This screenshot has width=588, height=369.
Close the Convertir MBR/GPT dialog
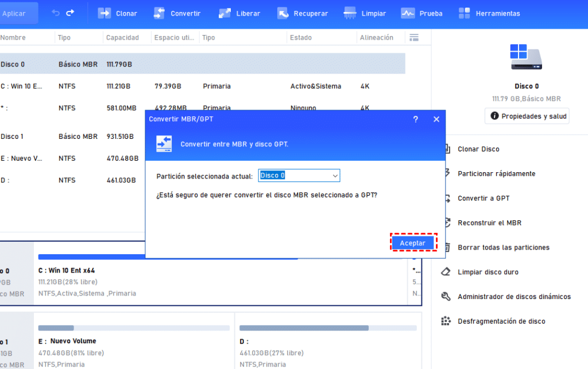pos(436,119)
